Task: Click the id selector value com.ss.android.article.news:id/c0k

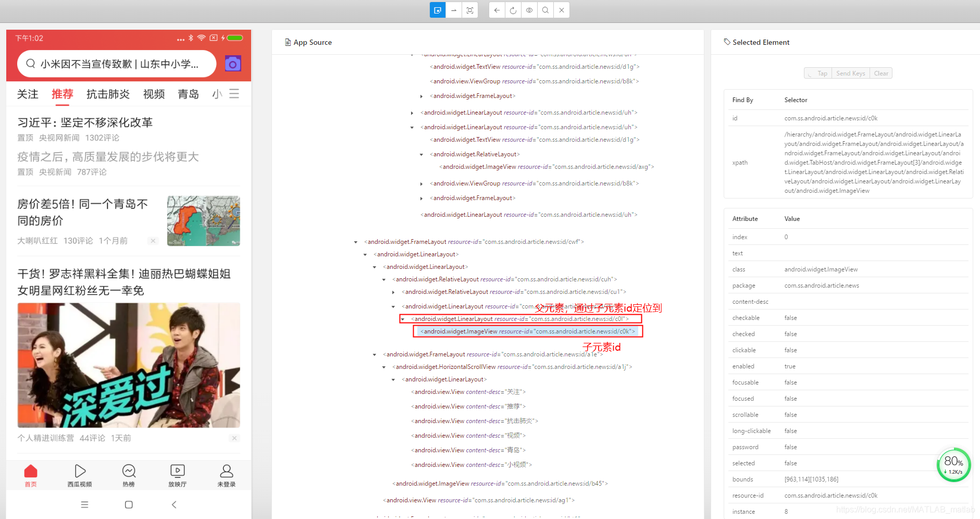Action: [x=831, y=118]
